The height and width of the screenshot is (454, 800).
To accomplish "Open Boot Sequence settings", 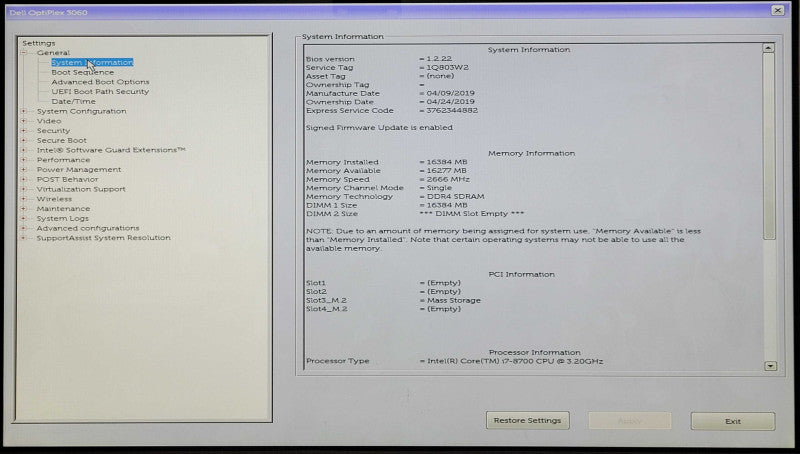I will (x=83, y=72).
